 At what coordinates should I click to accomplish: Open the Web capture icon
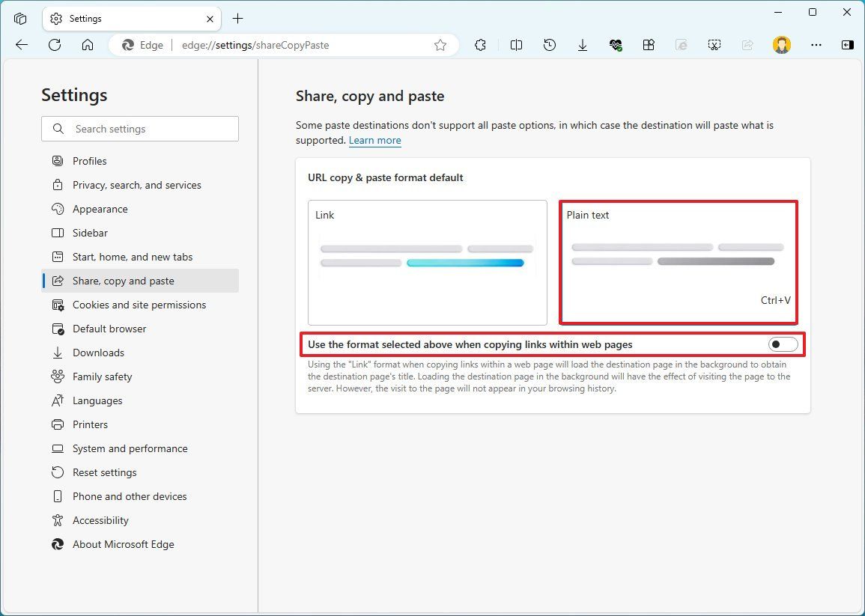pos(714,45)
